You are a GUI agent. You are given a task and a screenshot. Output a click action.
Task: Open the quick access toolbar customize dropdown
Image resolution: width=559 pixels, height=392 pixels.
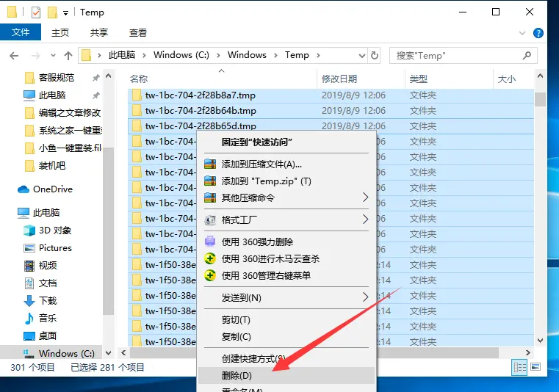65,13
